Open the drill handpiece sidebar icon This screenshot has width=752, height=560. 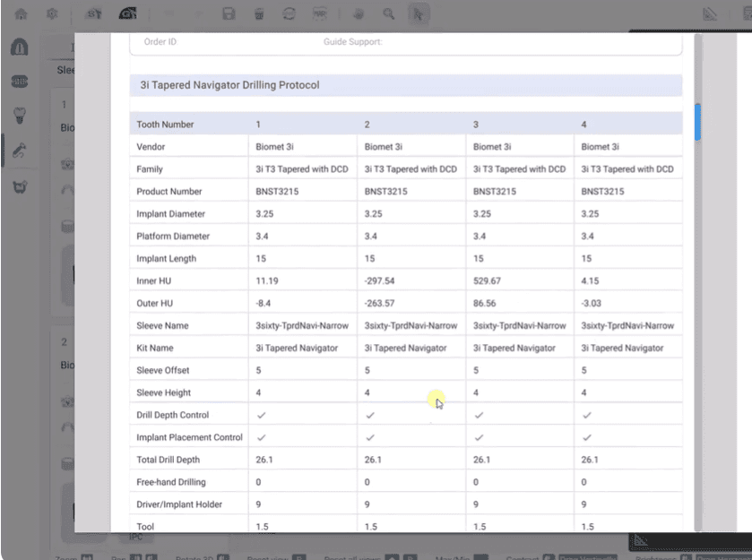pos(20,151)
